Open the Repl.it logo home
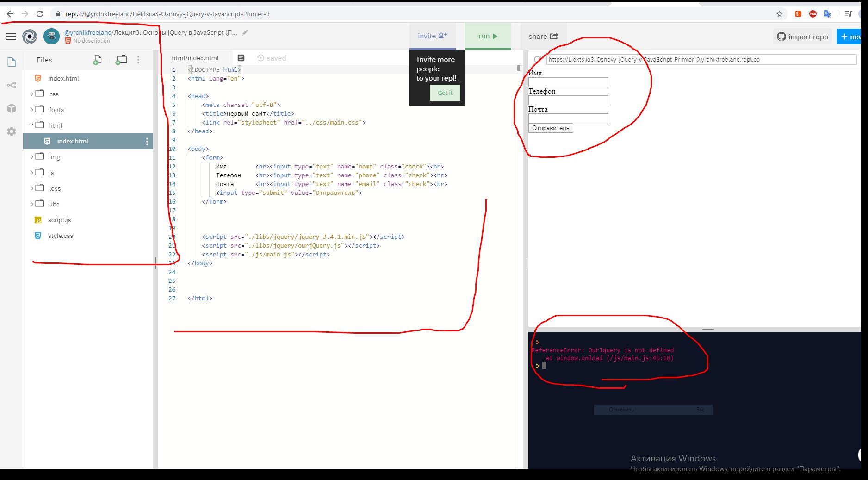 click(30, 36)
